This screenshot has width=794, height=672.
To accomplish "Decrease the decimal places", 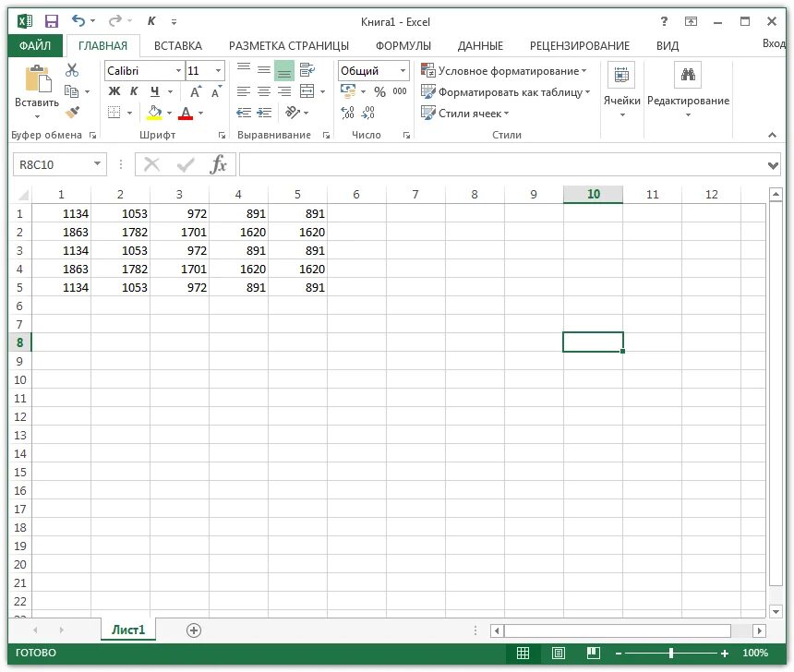I will 367,113.
